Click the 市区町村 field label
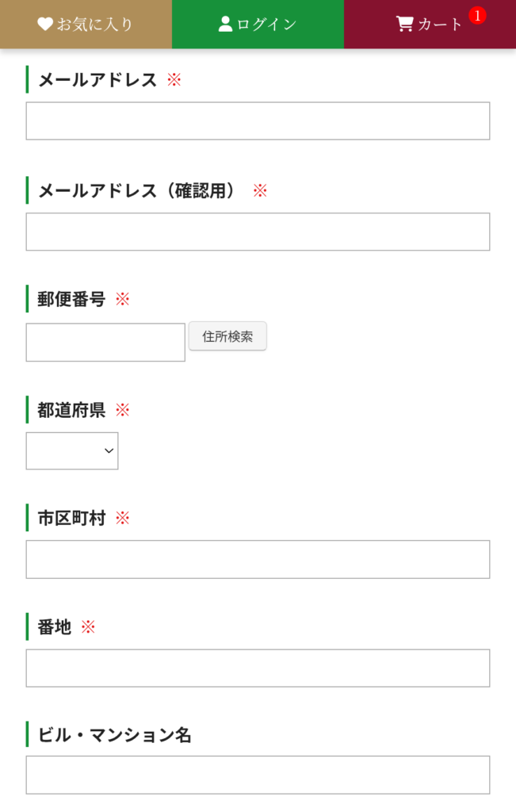The height and width of the screenshot is (812, 516). pos(71,518)
